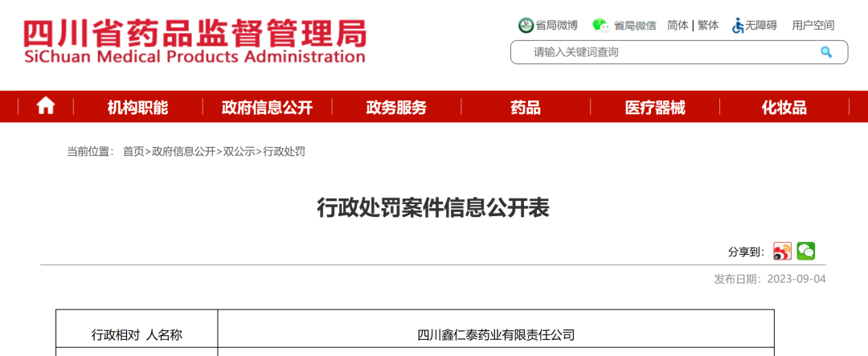The image size is (868, 356).
Task: Click 首页 in the breadcrumb
Action: (133, 151)
